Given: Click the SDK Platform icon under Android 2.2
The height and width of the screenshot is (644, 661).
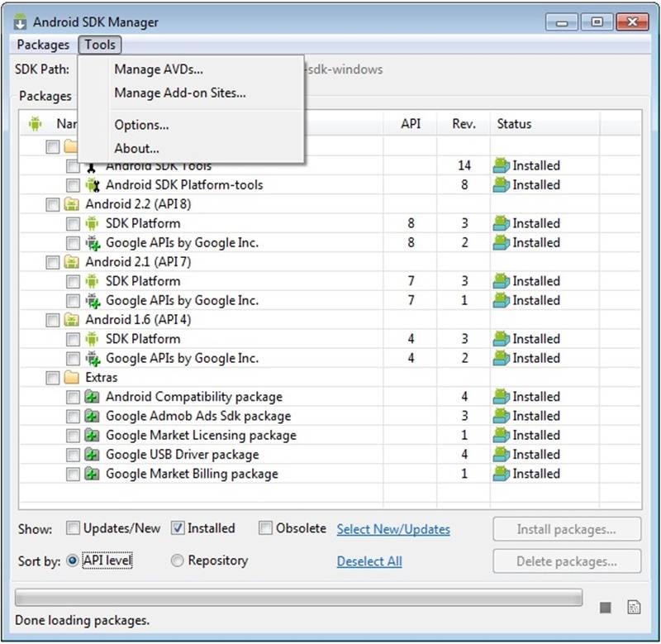Looking at the screenshot, I should click(92, 223).
